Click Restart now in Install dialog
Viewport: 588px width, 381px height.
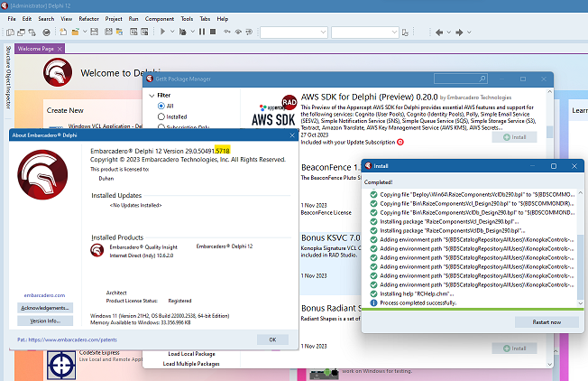click(x=547, y=322)
